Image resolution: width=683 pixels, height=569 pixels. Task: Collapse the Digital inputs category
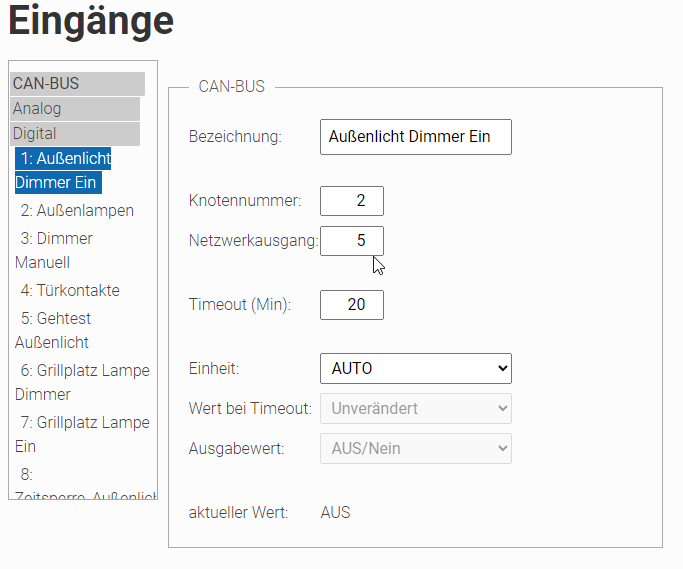75,134
